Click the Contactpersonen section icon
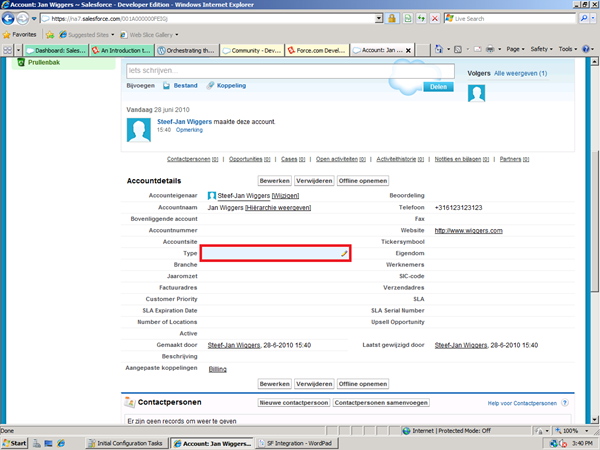Viewport: 600px width, 450px height. (130, 403)
